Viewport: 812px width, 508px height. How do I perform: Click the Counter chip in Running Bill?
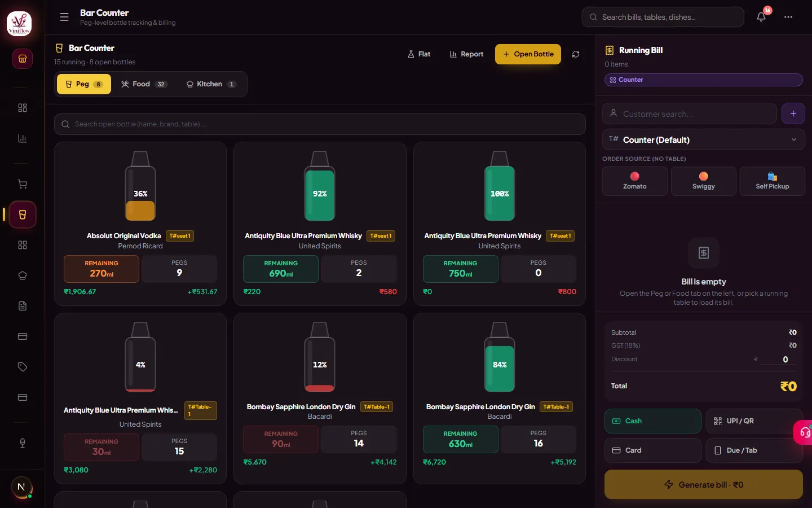pos(704,80)
